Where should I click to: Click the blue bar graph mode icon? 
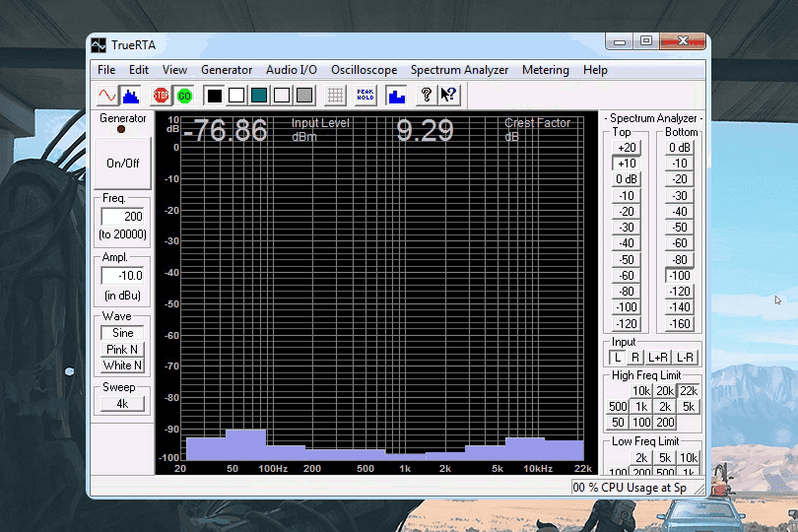396,96
